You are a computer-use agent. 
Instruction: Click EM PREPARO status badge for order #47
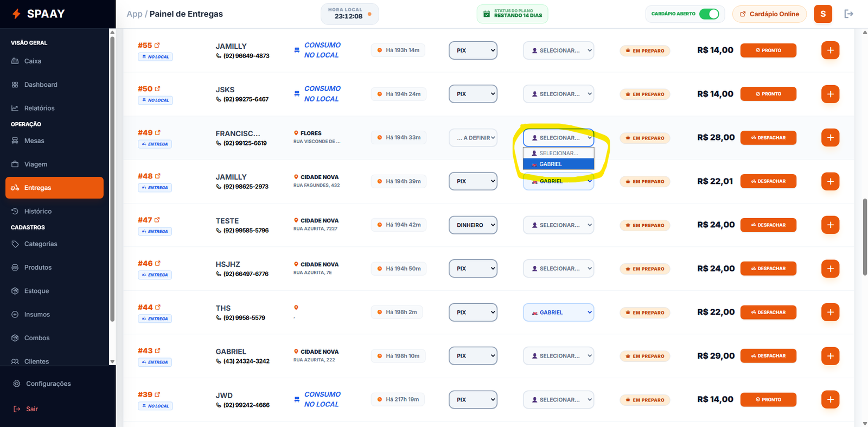(x=645, y=225)
